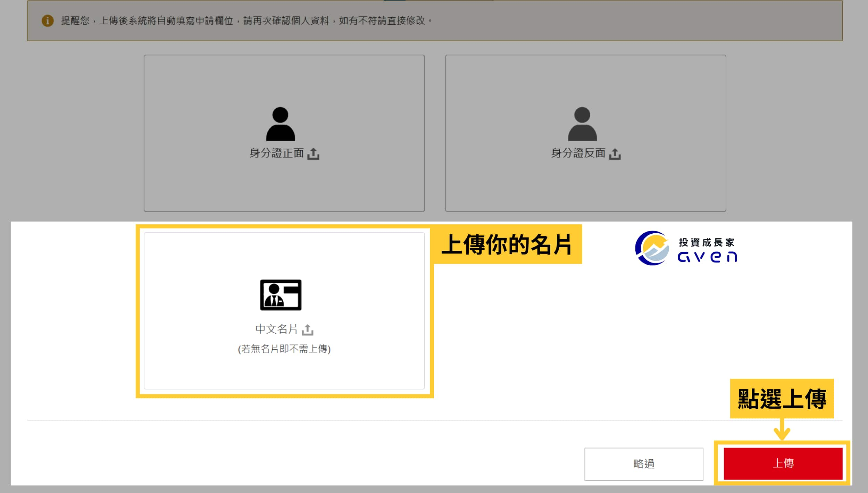This screenshot has height=493, width=868.
Task: Click the note (若無名片即不需上傳)
Action: pyautogui.click(x=284, y=349)
